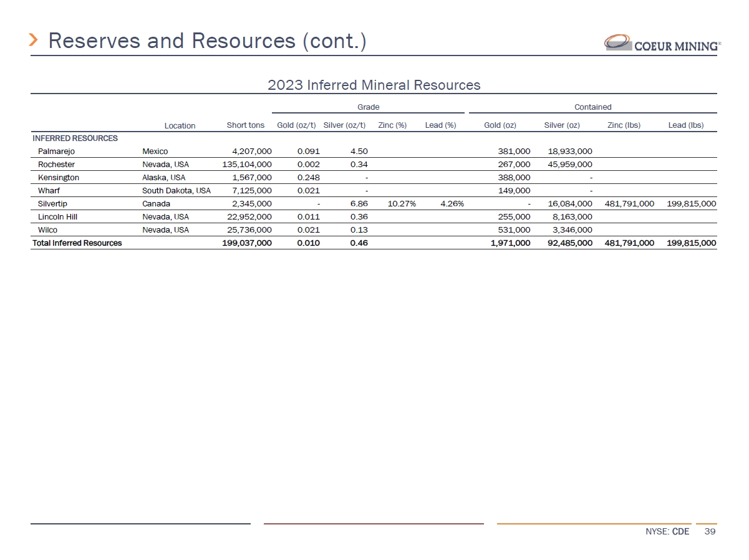Click the Rochester short tons value 135,104,000
Image resolution: width=749 pixels, height=560 pixels.
(247, 164)
